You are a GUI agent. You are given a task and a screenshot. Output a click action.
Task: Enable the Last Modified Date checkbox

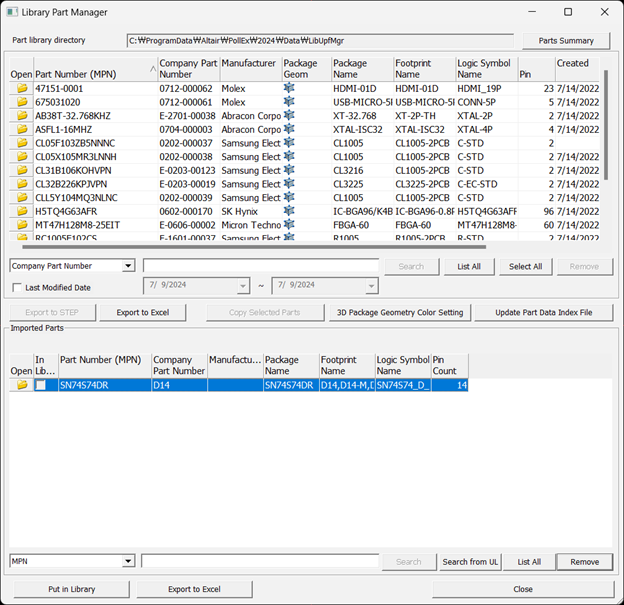[17, 288]
